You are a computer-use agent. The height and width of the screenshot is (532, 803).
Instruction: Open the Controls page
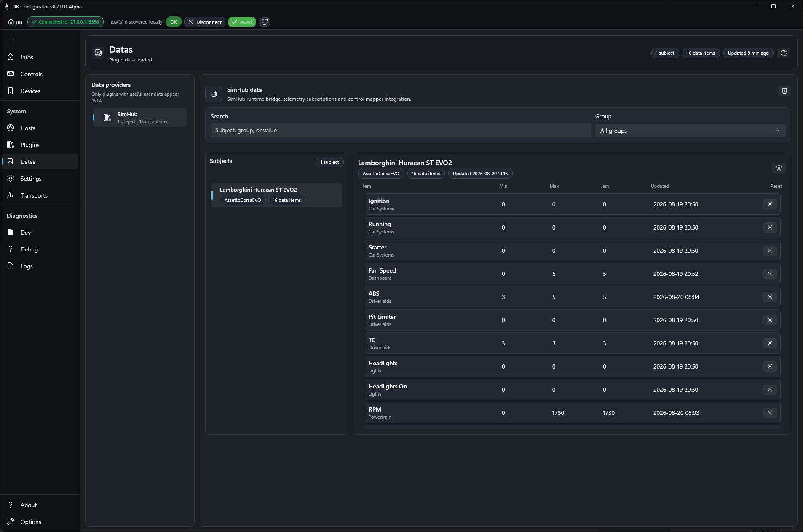tap(40, 74)
